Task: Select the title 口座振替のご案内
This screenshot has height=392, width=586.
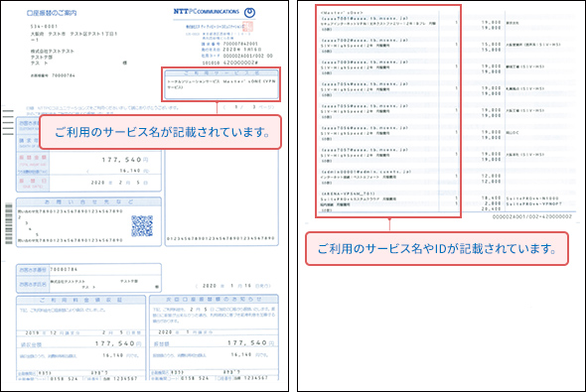Action: (x=52, y=13)
